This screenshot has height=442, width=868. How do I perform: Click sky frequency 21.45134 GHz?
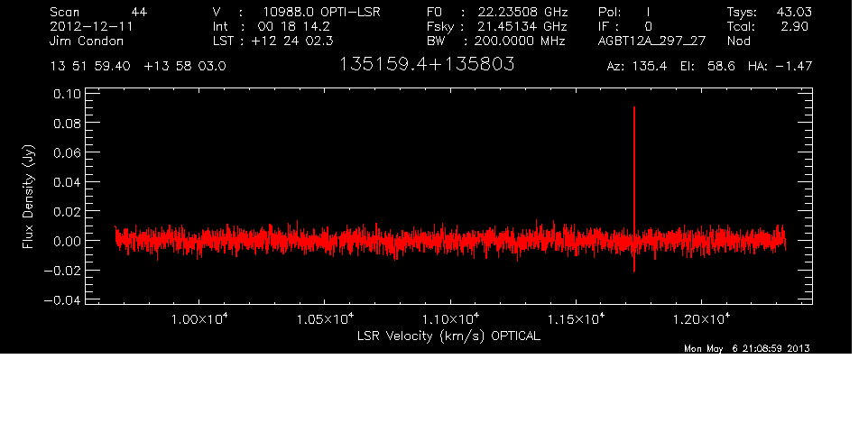click(522, 26)
